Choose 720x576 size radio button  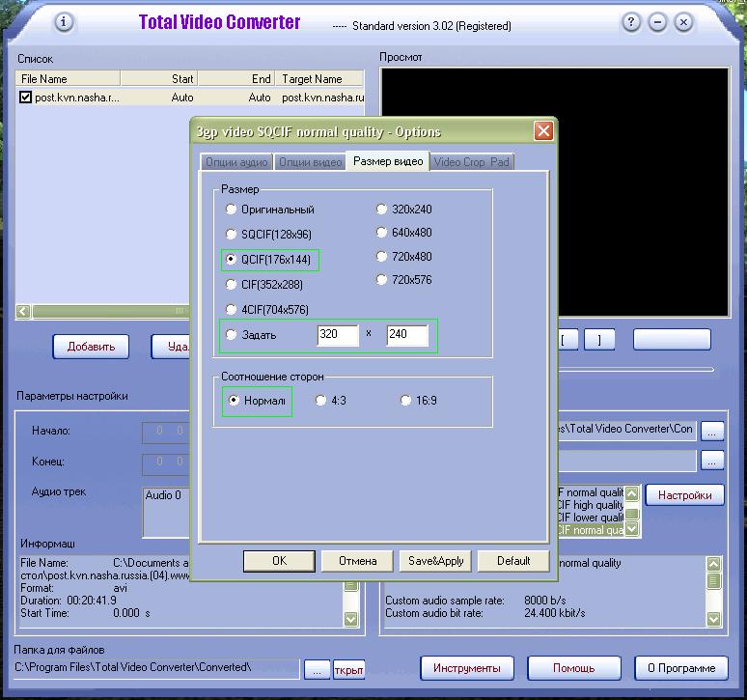point(381,279)
